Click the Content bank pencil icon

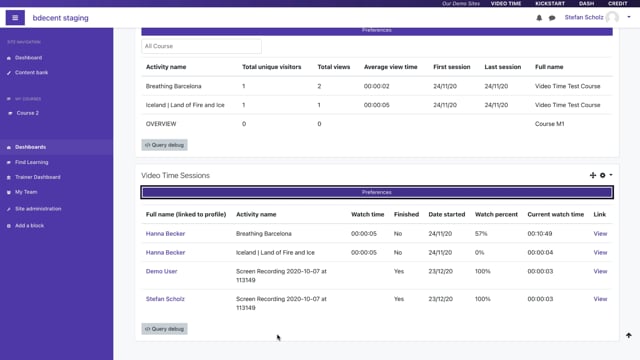tap(9, 73)
